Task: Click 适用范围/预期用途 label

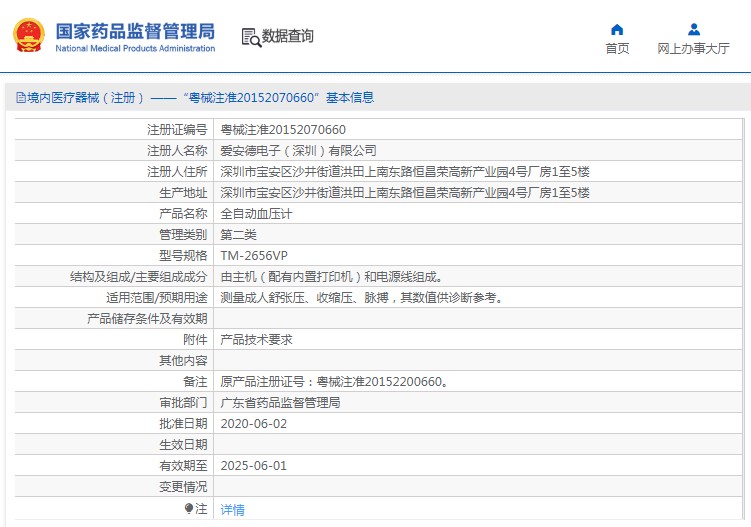Action: (x=157, y=298)
